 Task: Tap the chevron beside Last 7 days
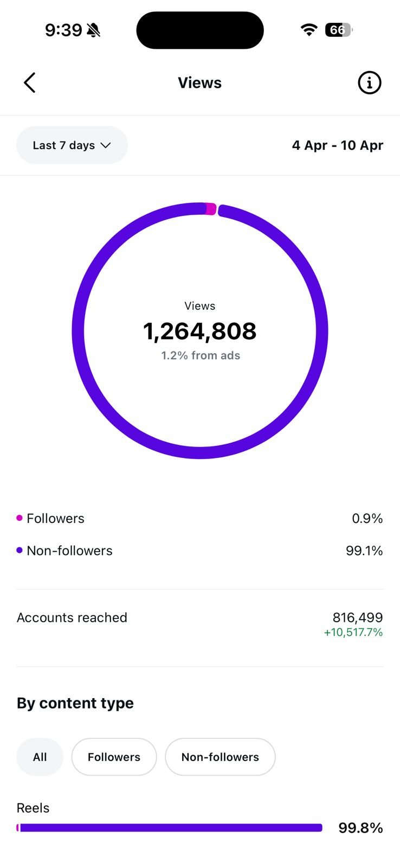(x=106, y=145)
